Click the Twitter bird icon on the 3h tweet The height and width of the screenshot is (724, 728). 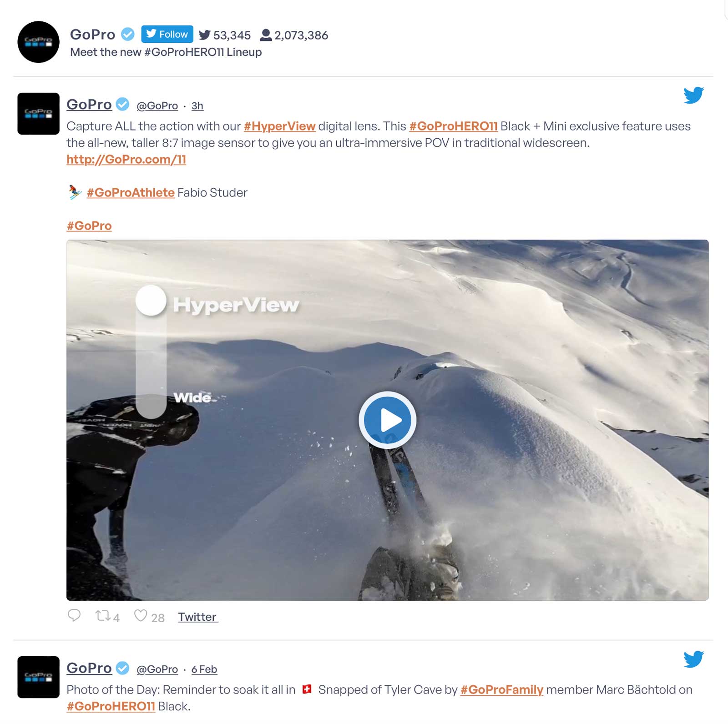[693, 95]
